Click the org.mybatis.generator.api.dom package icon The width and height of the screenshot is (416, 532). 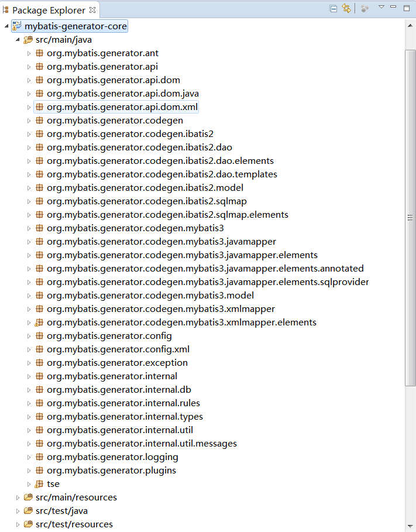[x=39, y=80]
